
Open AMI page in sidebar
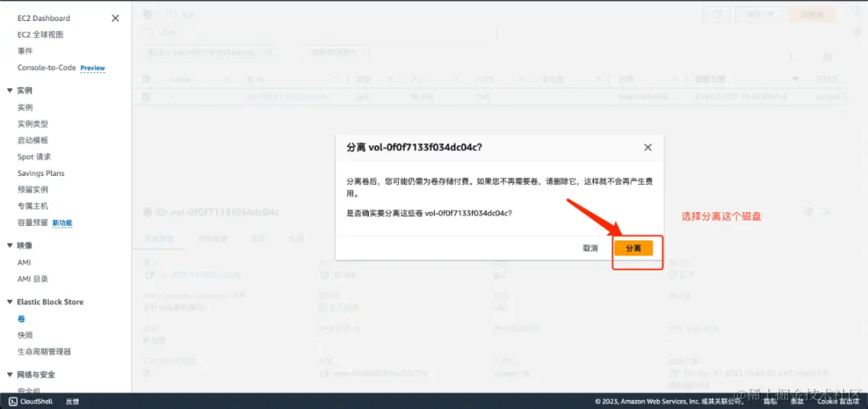pyautogui.click(x=24, y=262)
